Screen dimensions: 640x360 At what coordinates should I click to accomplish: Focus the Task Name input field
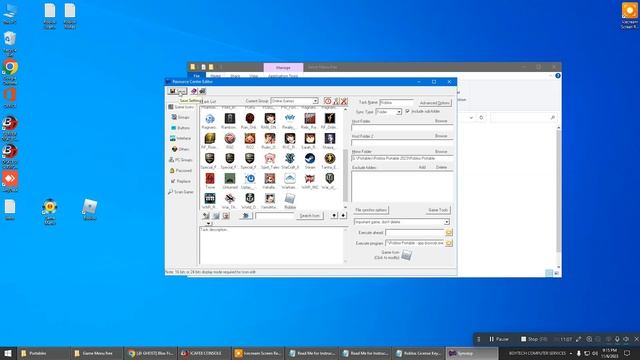pyautogui.click(x=396, y=102)
